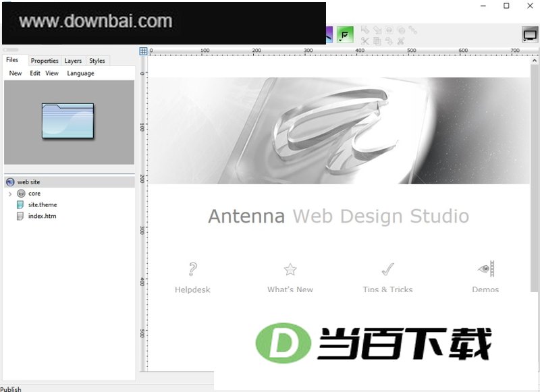Click the Tips & Tricks checkmark icon

(387, 269)
